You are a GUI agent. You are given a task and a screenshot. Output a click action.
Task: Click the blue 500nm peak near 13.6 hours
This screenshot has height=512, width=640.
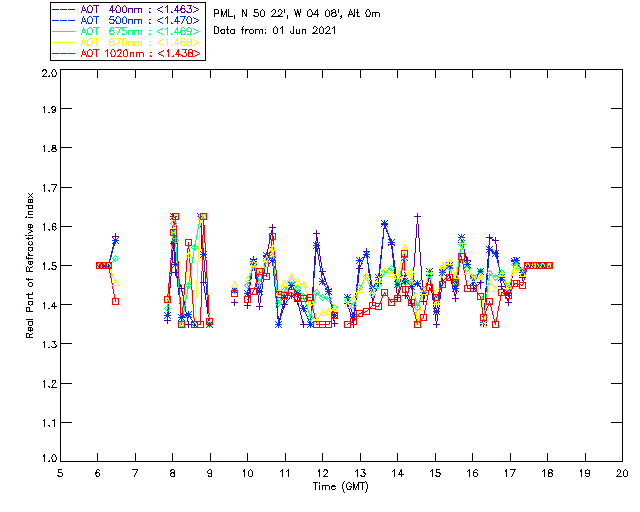(x=384, y=224)
